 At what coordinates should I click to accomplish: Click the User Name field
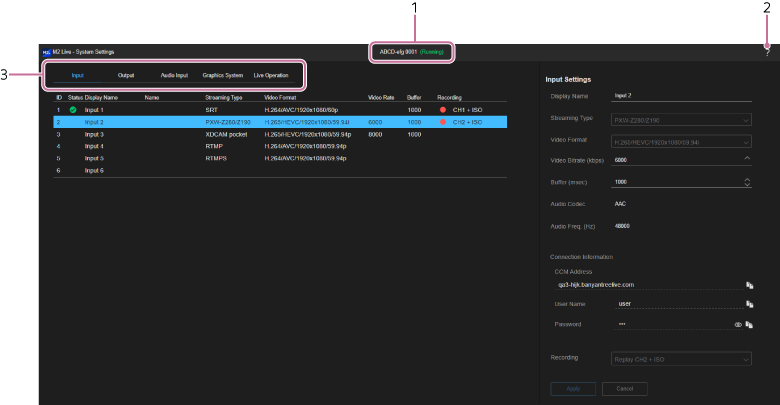tap(680, 304)
